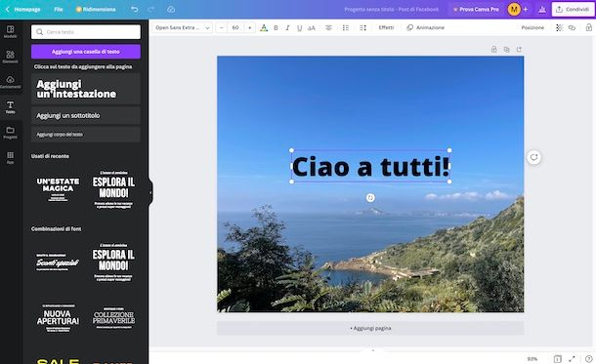Image resolution: width=596 pixels, height=364 pixels.
Task: Open the zoom percentage control
Action: [532, 359]
